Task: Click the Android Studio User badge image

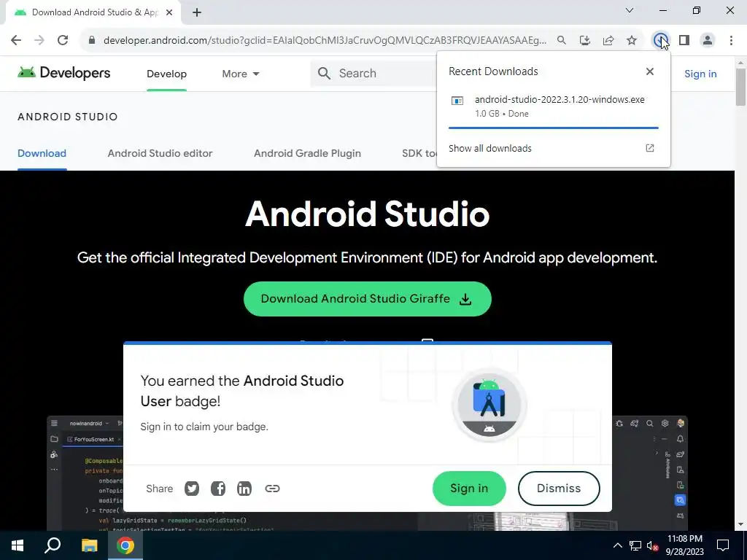Action: [489, 405]
